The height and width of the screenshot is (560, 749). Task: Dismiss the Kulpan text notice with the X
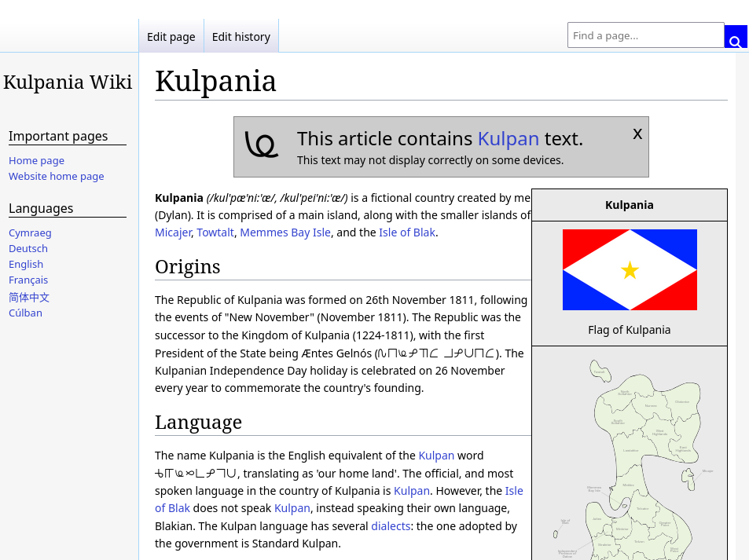tap(637, 134)
